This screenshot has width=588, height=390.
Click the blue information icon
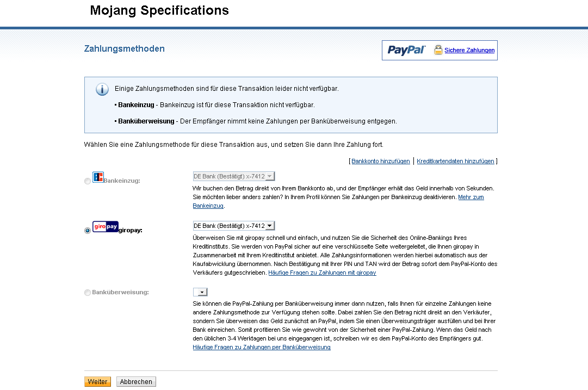(102, 89)
